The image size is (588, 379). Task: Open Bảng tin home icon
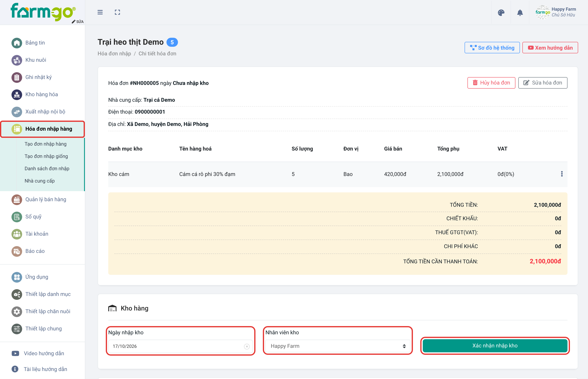click(x=17, y=43)
